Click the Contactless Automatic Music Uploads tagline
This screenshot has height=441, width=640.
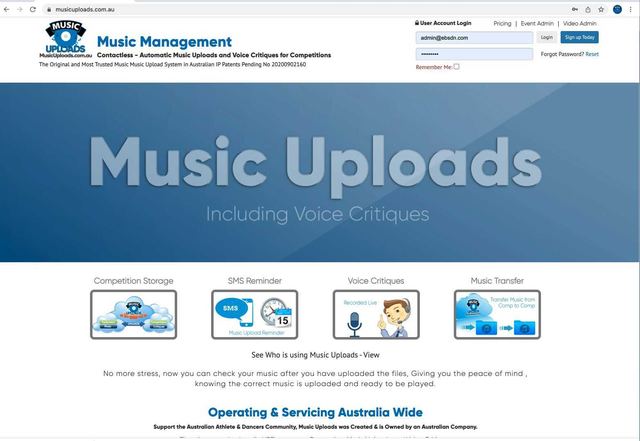(214, 55)
